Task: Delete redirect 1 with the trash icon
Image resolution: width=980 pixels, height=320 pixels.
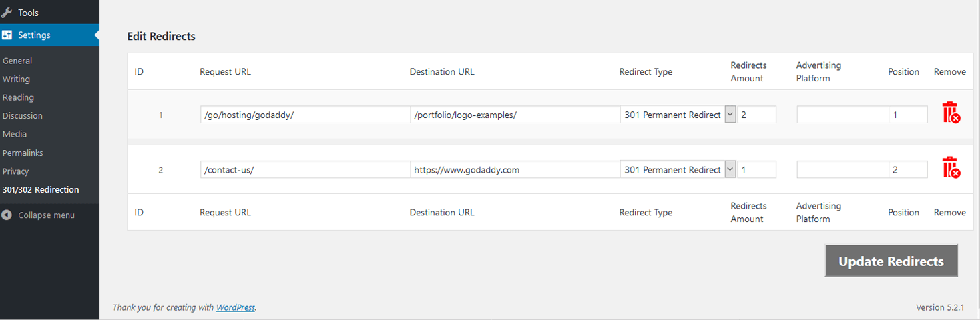Action: [x=951, y=113]
